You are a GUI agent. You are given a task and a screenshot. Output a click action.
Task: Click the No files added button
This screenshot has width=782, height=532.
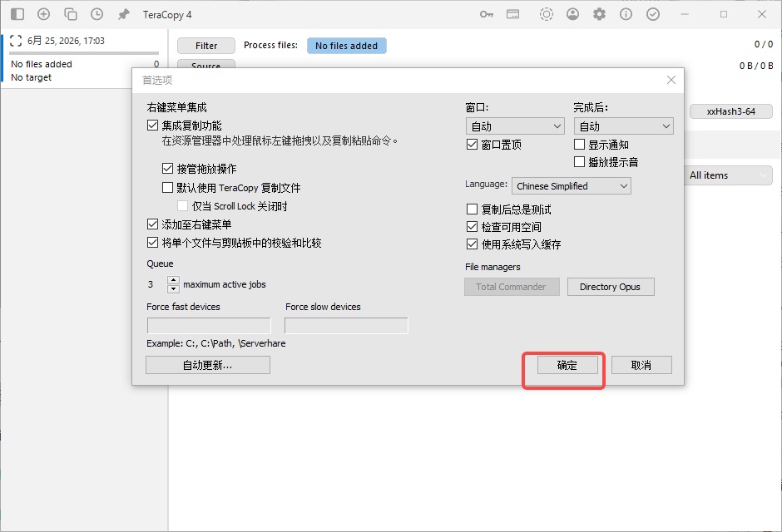347,46
